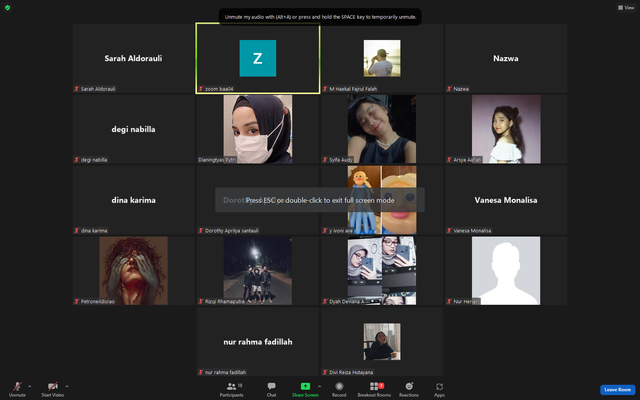
Task: Click muted mic icon beside Syifa Audy label
Action: click(x=325, y=160)
